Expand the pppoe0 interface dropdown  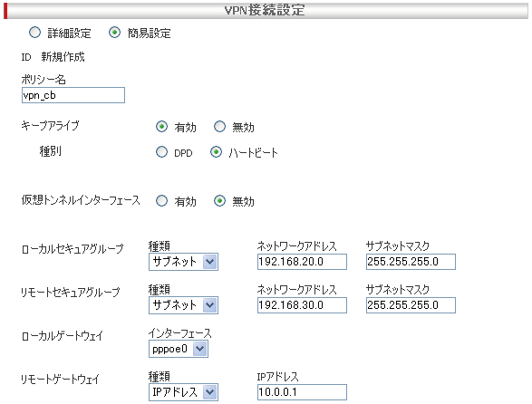pos(179,349)
